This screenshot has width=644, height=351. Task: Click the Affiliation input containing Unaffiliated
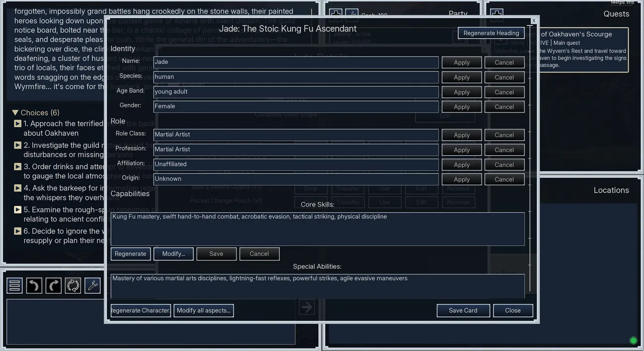pyautogui.click(x=296, y=164)
